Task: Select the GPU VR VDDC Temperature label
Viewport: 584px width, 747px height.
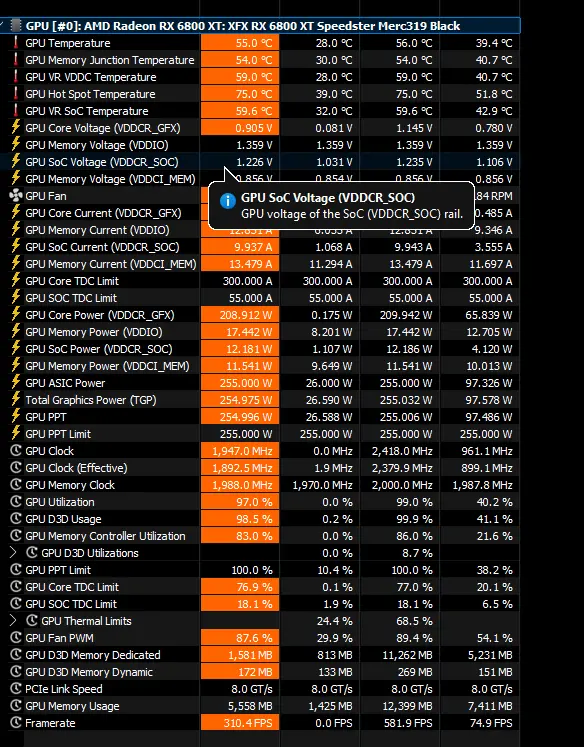Action: coord(91,77)
